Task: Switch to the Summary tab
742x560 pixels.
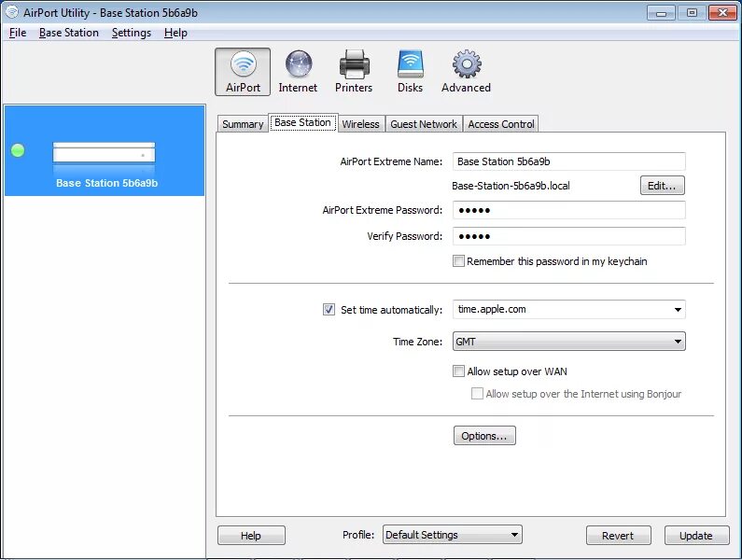Action: tap(243, 124)
